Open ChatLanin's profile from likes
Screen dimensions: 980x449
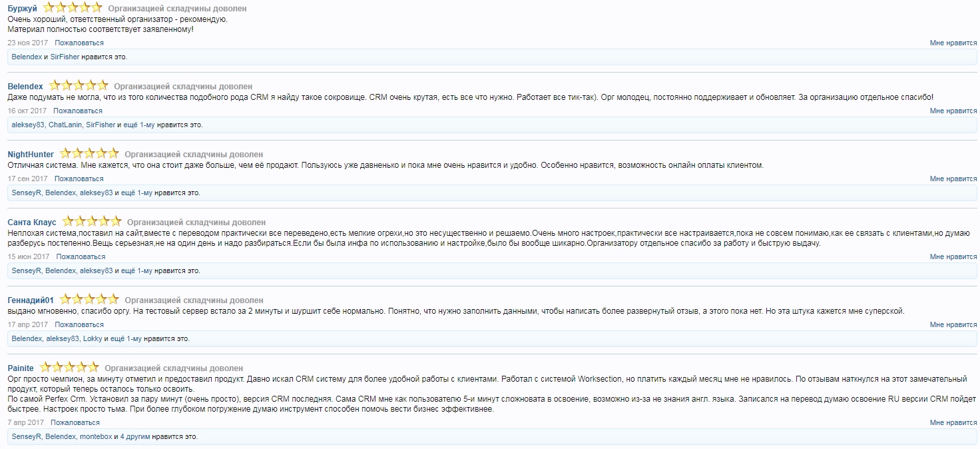(65, 125)
